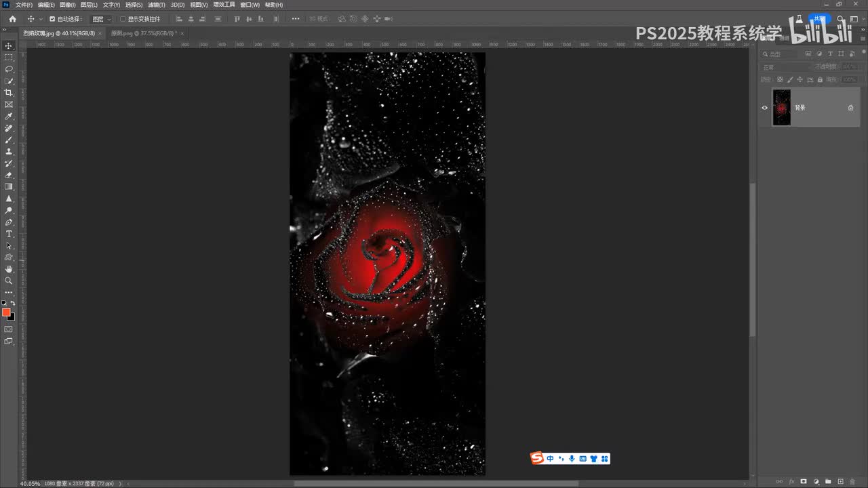Swap foreground and background colors

point(13,303)
